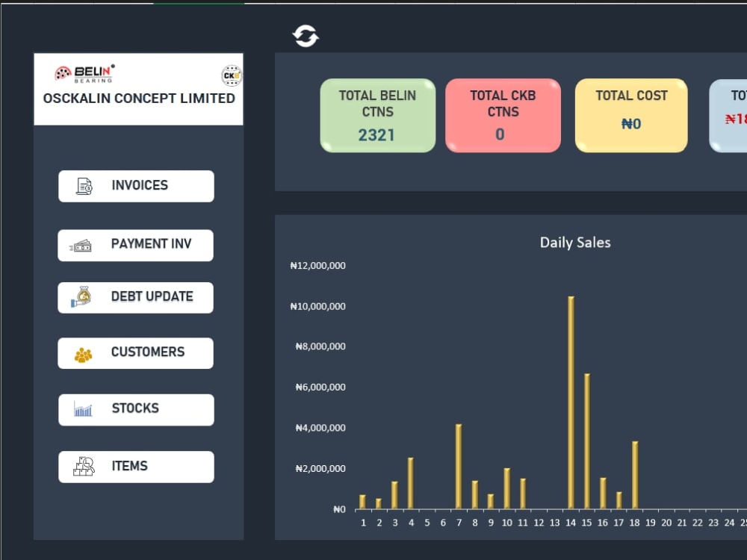Viewport: 747px width, 560px height.
Task: Click the stacked boxes icon beside ITEMS
Action: pos(84,465)
